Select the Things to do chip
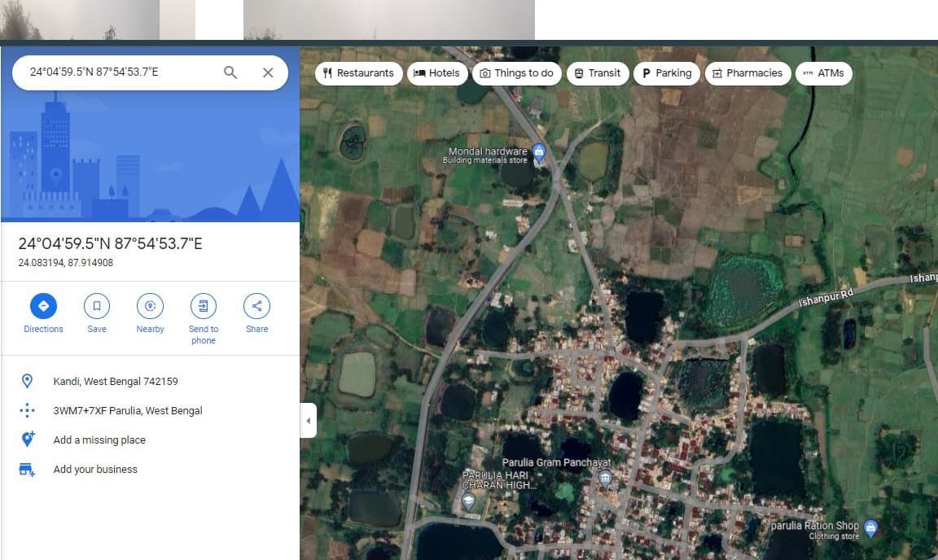938x560 pixels. click(517, 73)
